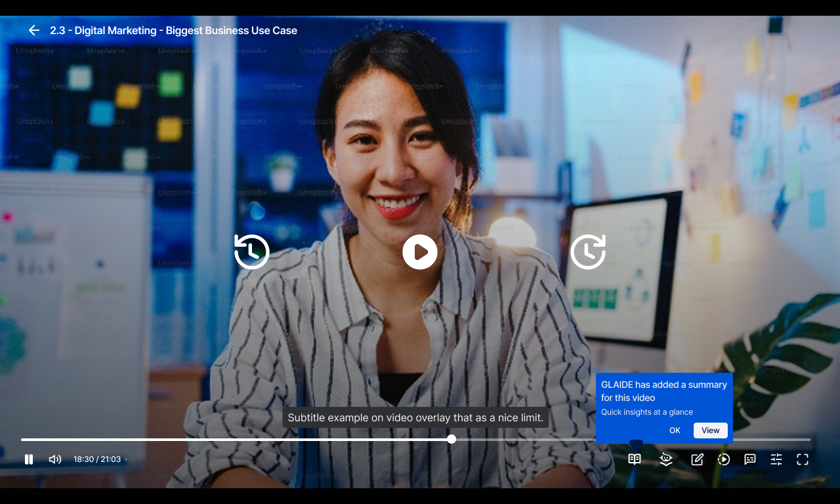Open the playback speed icon

724,459
